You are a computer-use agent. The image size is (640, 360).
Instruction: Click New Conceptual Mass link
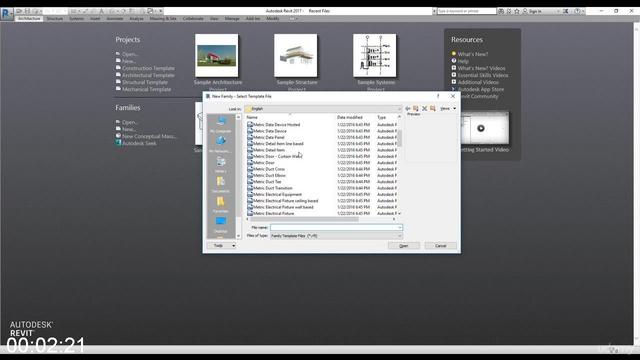[x=149, y=136]
